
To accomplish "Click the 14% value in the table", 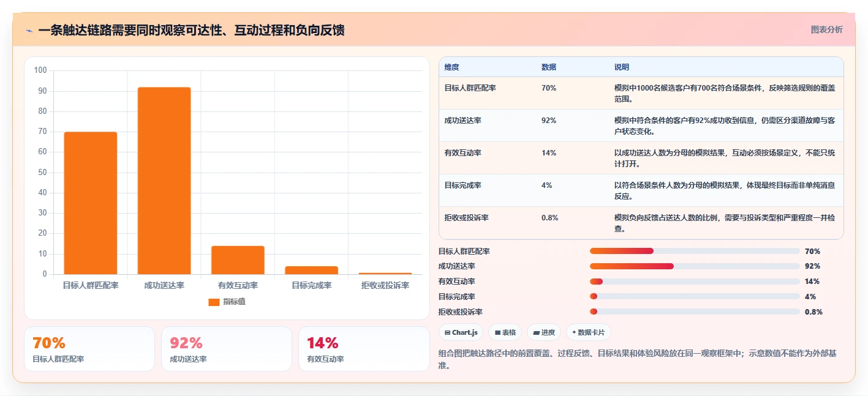I will (549, 153).
